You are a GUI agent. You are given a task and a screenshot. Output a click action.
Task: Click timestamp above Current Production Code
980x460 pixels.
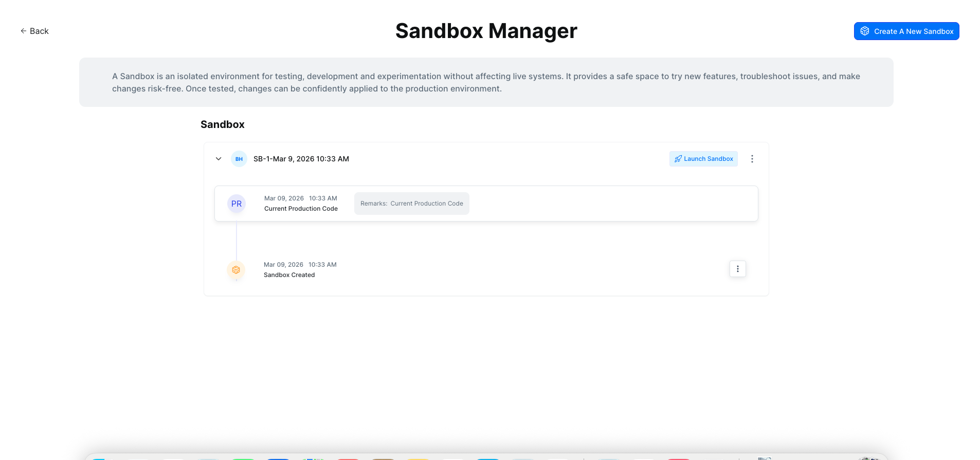point(301,198)
